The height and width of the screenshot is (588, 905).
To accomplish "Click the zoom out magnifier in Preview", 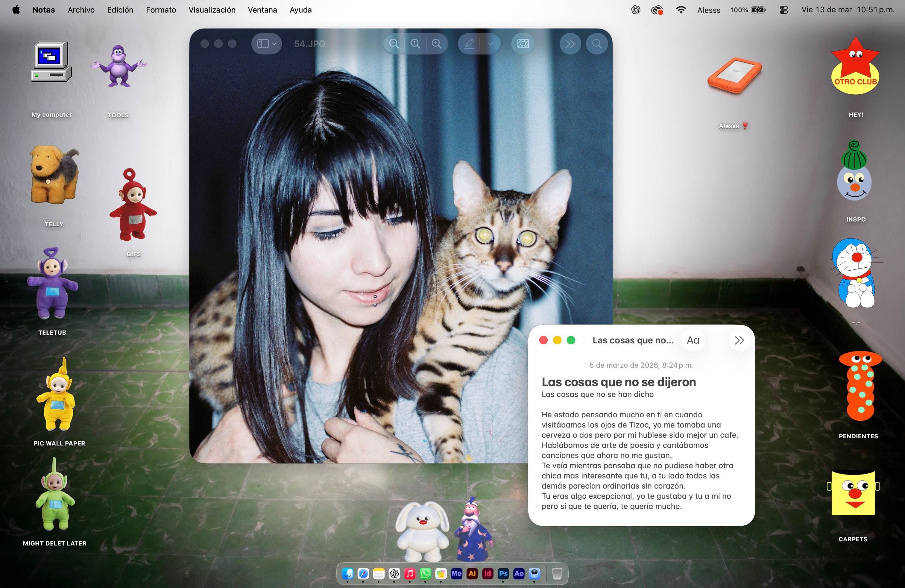I will 394,44.
